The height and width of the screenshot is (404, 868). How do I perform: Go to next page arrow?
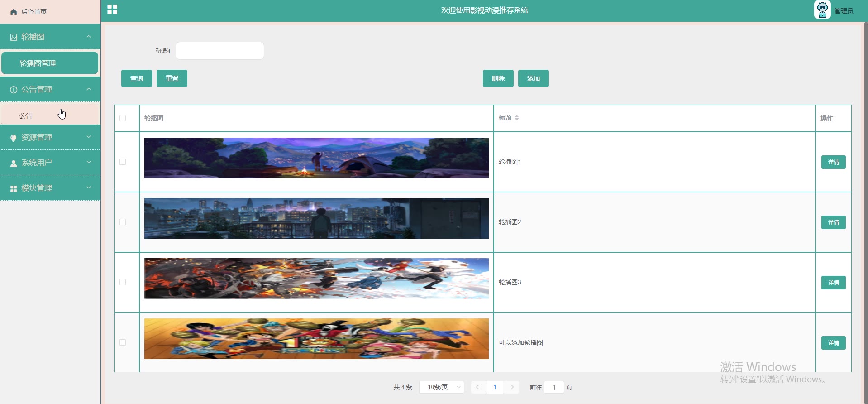512,387
